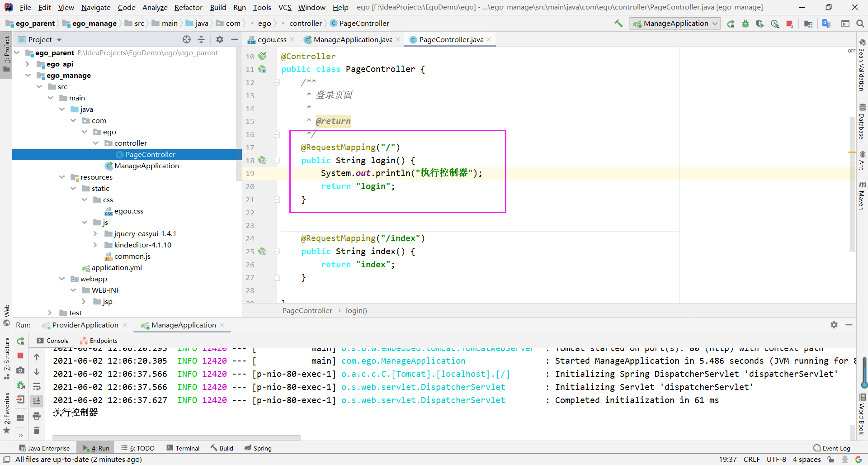Click the red Stop icon in top toolbar

click(x=789, y=24)
